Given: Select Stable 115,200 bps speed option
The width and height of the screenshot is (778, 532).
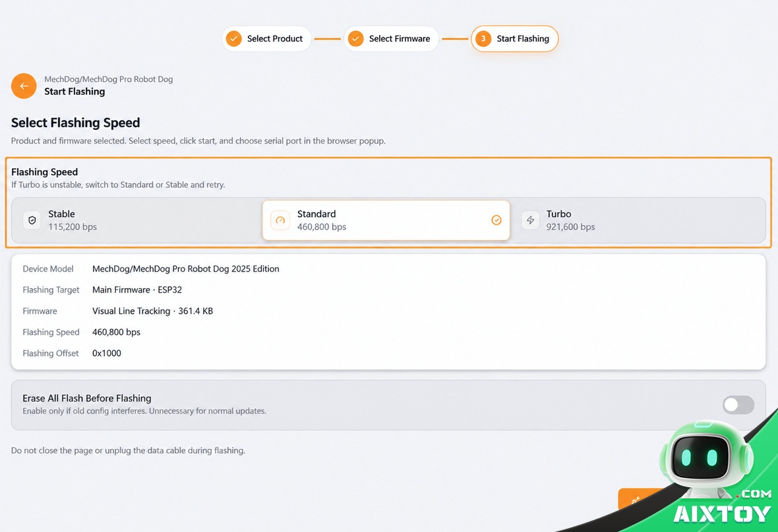Looking at the screenshot, I should (136, 220).
